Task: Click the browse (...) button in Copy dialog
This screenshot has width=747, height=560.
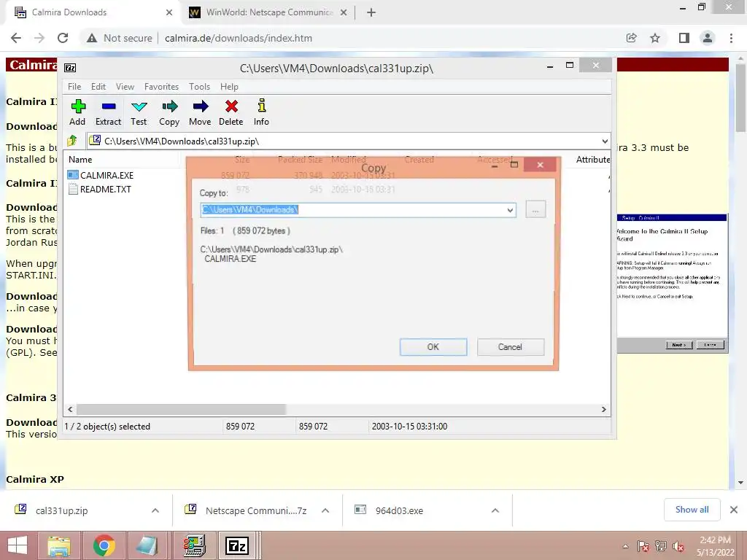Action: tap(535, 209)
